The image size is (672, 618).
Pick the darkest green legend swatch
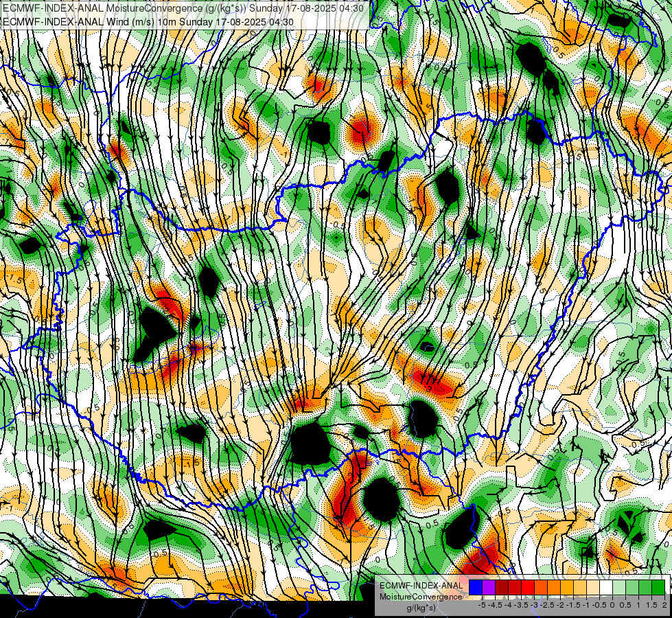[x=658, y=587]
